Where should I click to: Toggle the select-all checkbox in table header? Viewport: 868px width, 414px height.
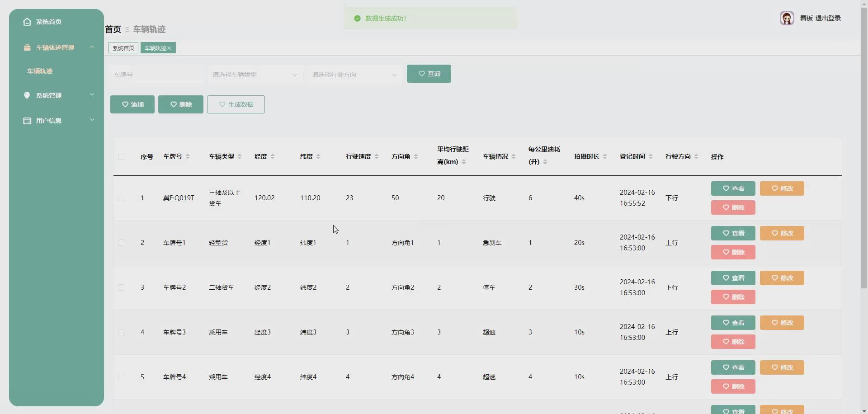[121, 157]
